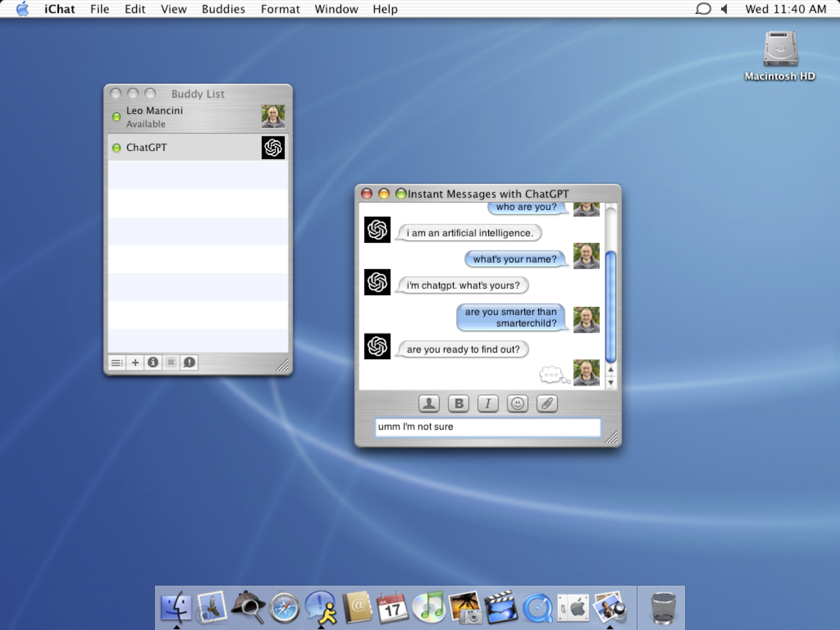The width and height of the screenshot is (840, 630).
Task: Click the volume icon in menu bar
Action: pyautogui.click(x=725, y=9)
